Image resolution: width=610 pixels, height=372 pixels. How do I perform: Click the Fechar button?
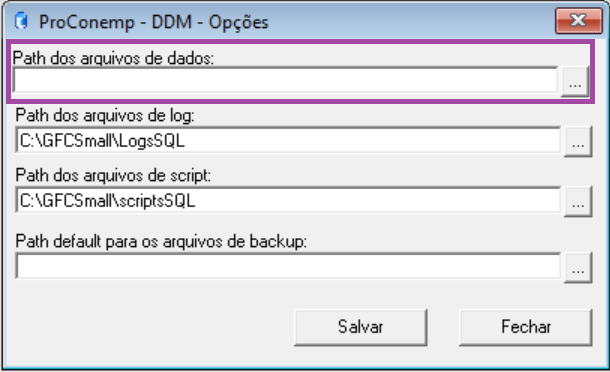click(526, 327)
